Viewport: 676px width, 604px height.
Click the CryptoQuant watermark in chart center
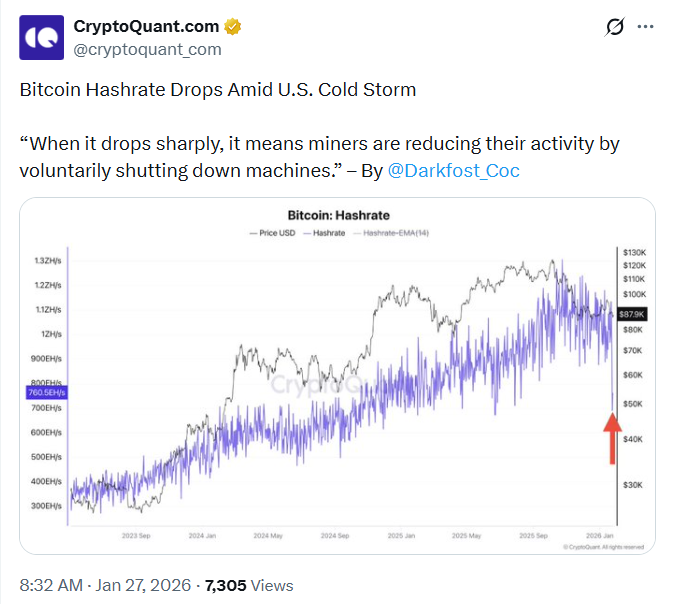pyautogui.click(x=315, y=383)
